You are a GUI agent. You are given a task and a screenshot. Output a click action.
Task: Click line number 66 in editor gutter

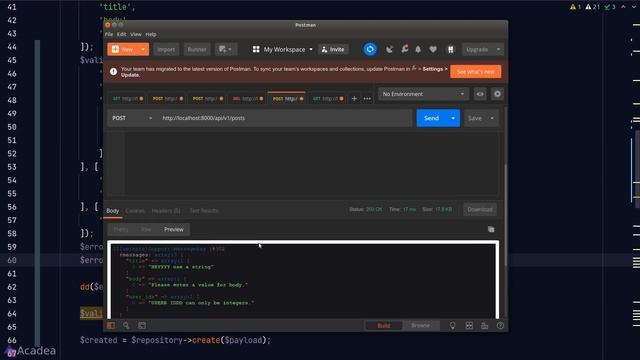12,340
